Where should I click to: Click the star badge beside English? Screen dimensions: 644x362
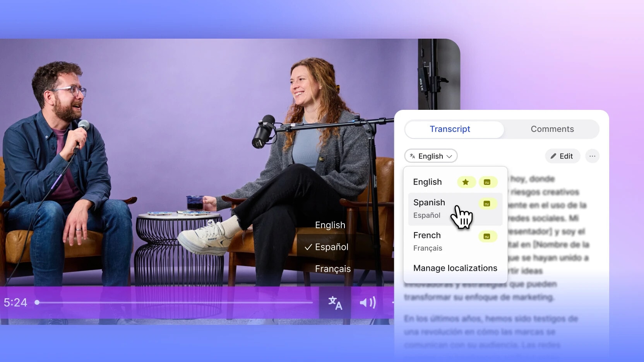[x=466, y=182]
